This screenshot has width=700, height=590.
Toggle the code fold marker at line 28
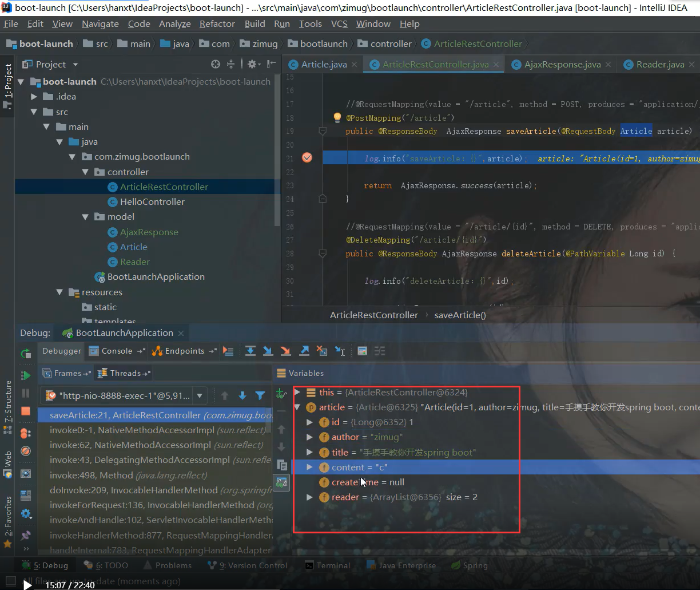(323, 254)
